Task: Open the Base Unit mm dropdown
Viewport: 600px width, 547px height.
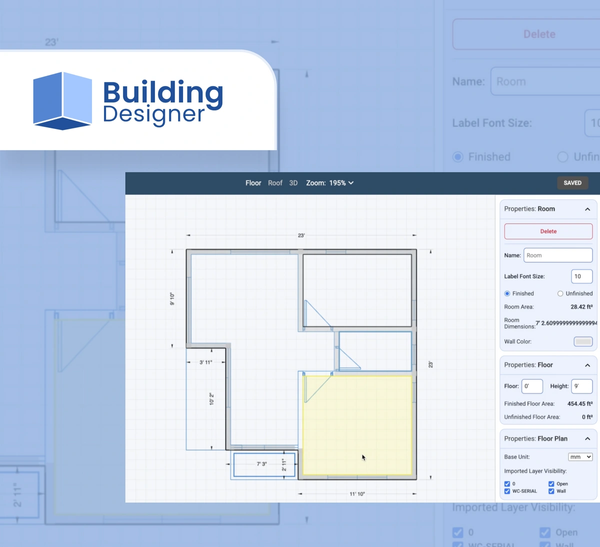Action: tap(580, 457)
